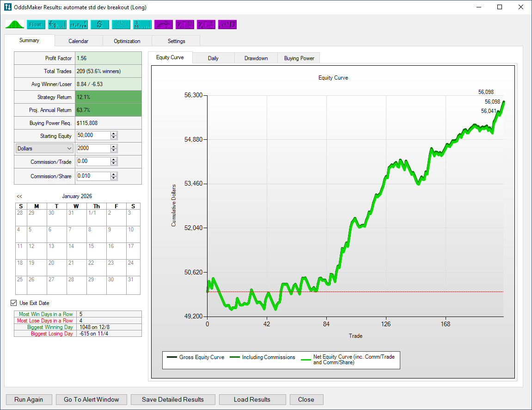Switch to the Optimization tab

(x=127, y=41)
